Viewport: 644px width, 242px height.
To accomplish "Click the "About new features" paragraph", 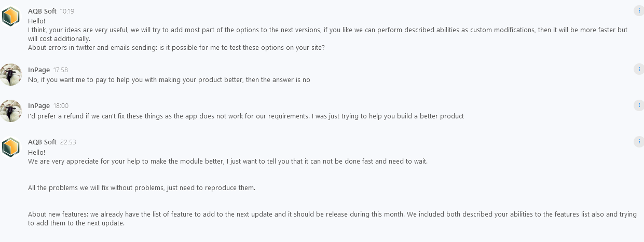I will [x=332, y=219].
